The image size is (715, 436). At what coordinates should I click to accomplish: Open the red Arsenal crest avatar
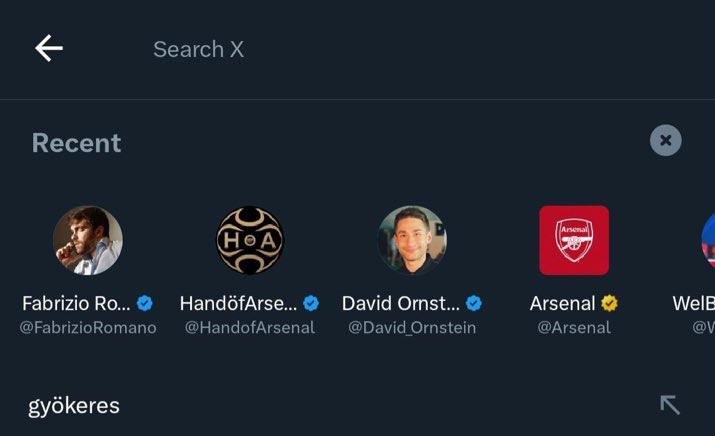pyautogui.click(x=574, y=240)
